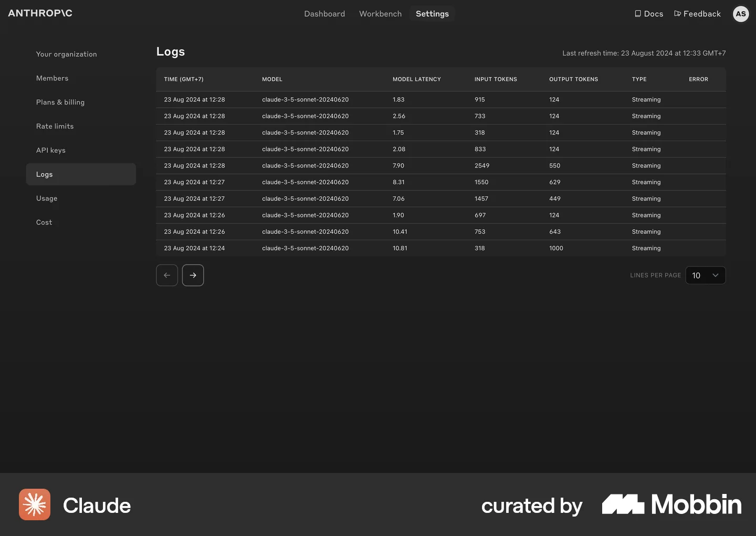Switch to the Dashboard tab
756x536 pixels.
click(324, 14)
